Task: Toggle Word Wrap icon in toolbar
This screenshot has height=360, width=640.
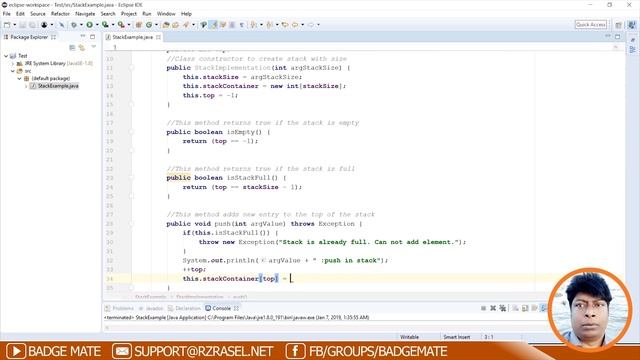Action: click(x=223, y=25)
